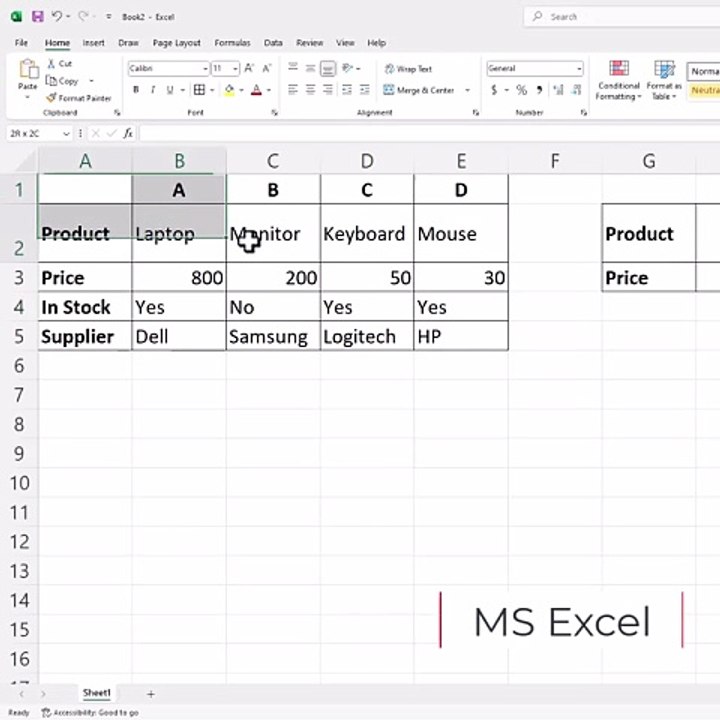Apply the yellow Fill Color bucket
Viewport: 720px width, 720px height.
[x=229, y=90]
